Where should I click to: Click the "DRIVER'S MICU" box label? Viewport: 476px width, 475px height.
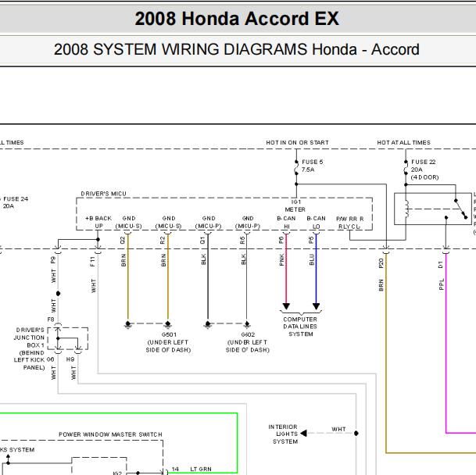coord(103,194)
